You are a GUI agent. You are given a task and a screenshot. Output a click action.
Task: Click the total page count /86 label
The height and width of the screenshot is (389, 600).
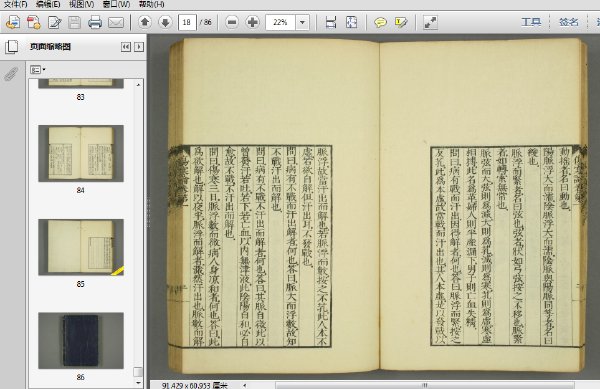(x=205, y=22)
